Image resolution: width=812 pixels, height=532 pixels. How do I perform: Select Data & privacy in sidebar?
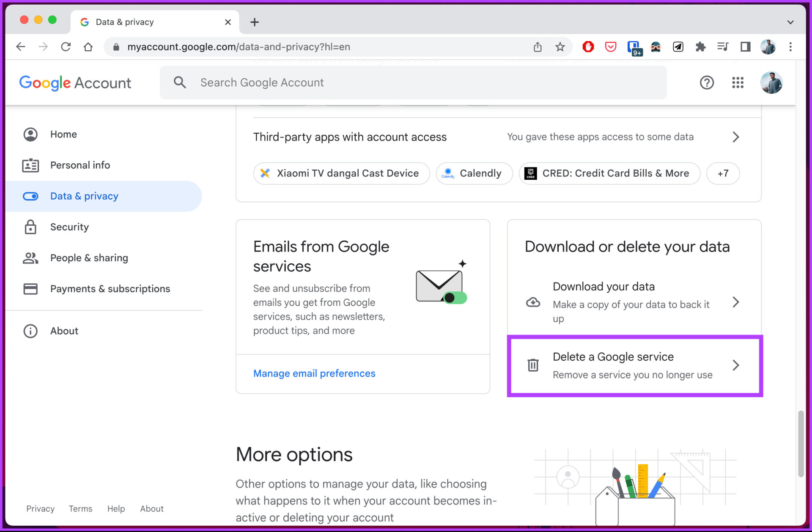click(104, 196)
